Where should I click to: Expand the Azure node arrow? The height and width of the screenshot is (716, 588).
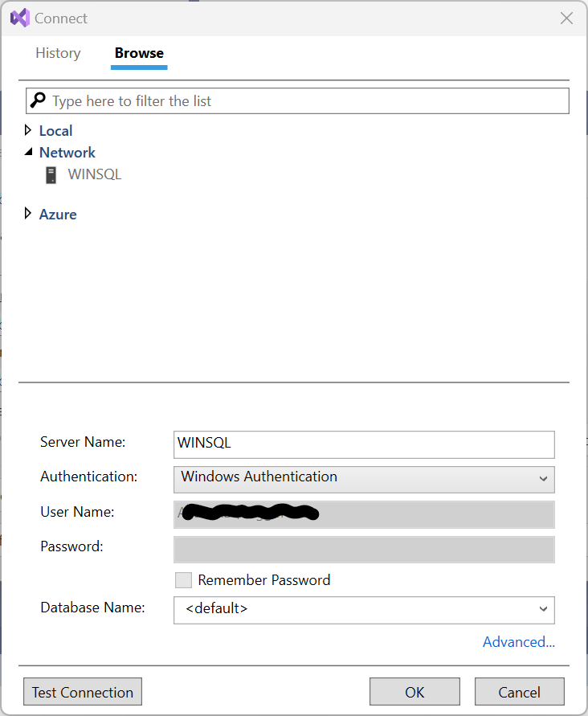click(x=28, y=214)
